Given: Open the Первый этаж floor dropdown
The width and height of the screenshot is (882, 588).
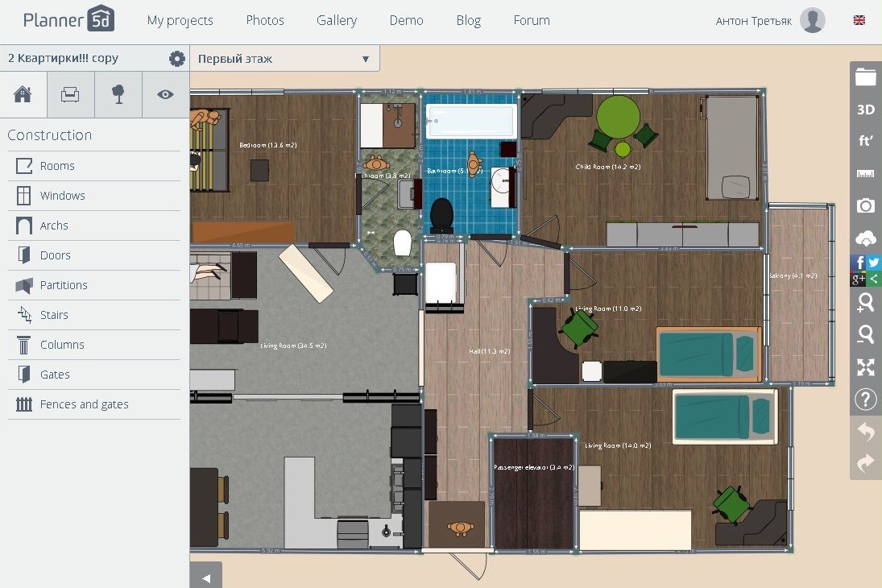Looking at the screenshot, I should [x=284, y=59].
